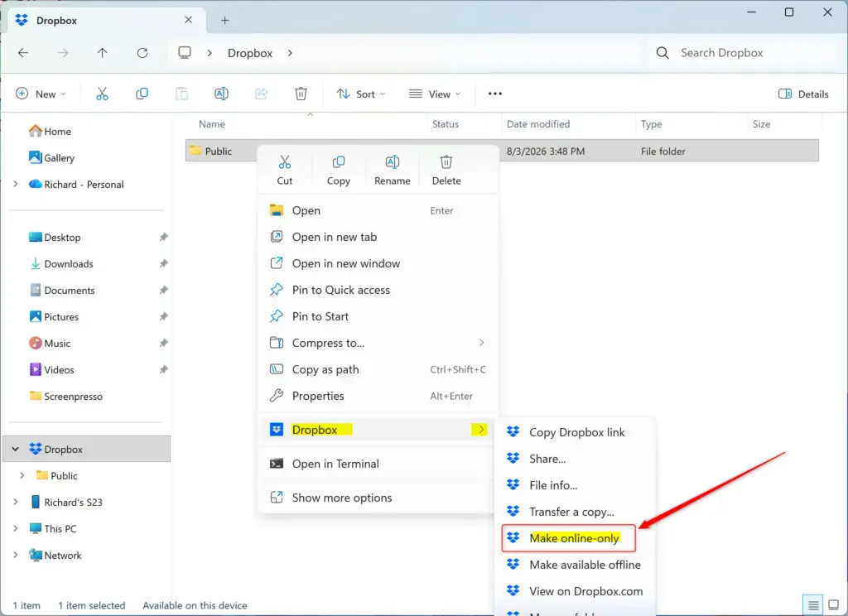Viewport: 848px width, 616px height.
Task: Select Rename in the context menu
Action: tap(392, 171)
